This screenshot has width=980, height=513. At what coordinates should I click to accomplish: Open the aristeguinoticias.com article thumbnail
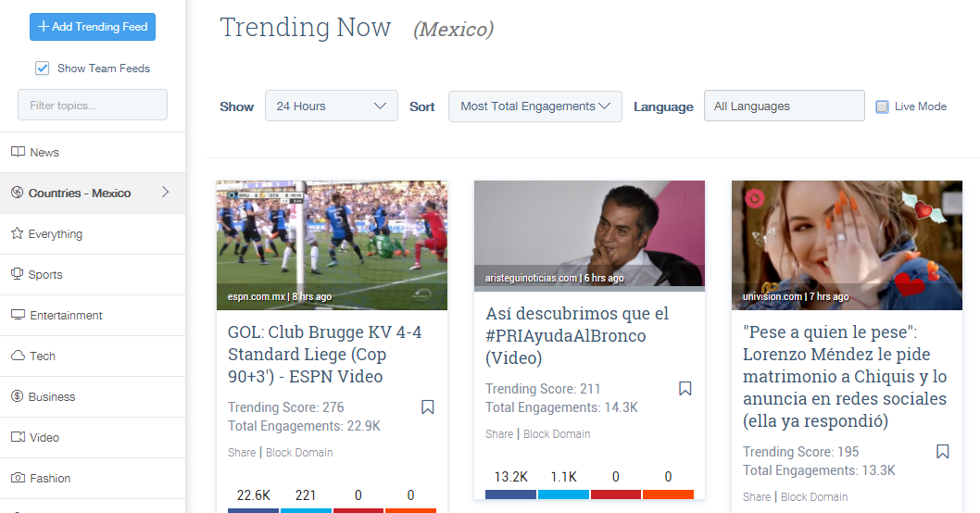(589, 235)
